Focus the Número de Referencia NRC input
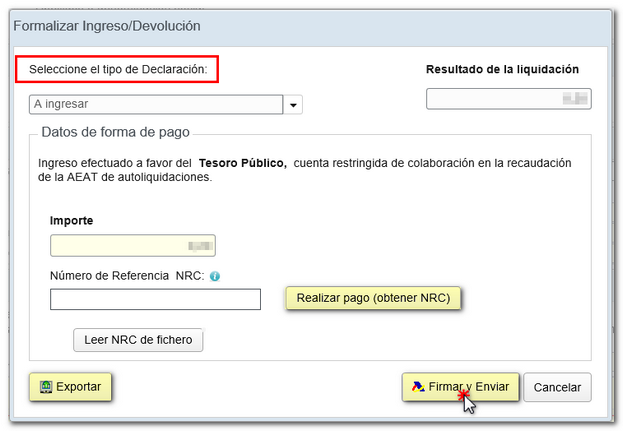 pos(155,299)
